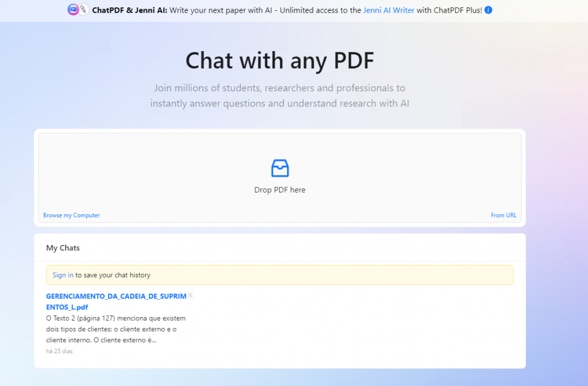This screenshot has width=588, height=386.
Task: Open the Jenni AI Writer link
Action: pos(389,10)
